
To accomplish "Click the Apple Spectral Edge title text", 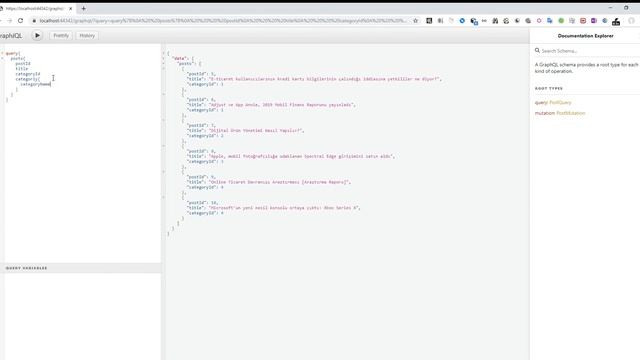I will point(301,156).
